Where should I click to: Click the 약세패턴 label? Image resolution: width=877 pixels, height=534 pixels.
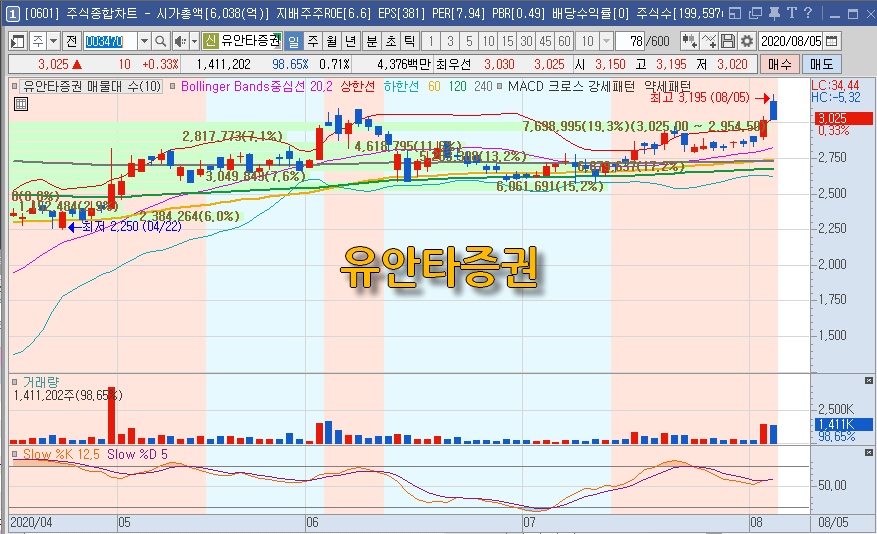(667, 87)
